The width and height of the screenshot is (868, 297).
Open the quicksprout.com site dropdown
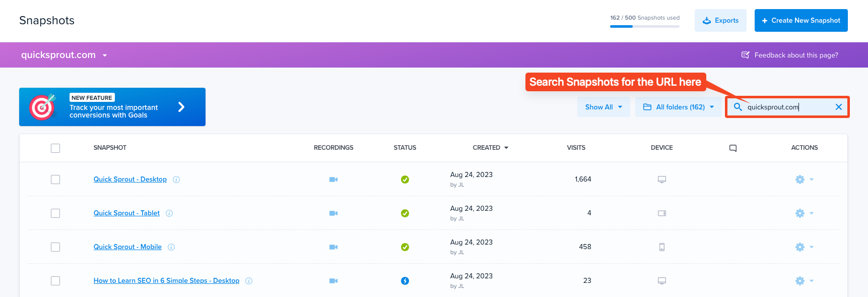coord(64,55)
